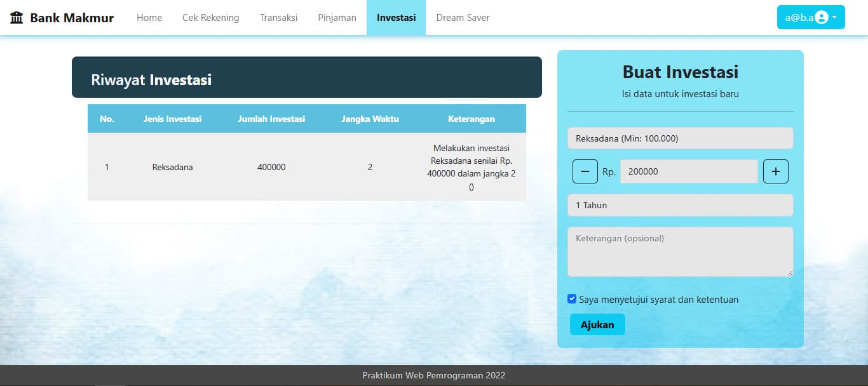
Task: Open the user avatar icon
Action: [822, 17]
